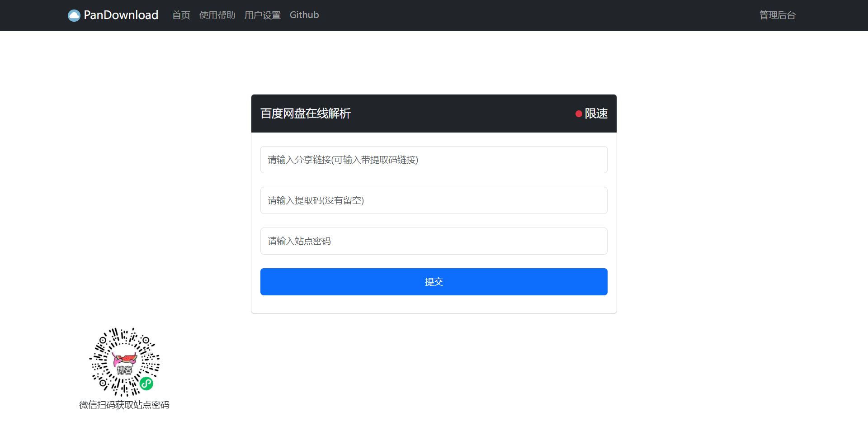This screenshot has width=868, height=422.
Task: Click the 微信扫码获取站点密码 caption
Action: 124,405
